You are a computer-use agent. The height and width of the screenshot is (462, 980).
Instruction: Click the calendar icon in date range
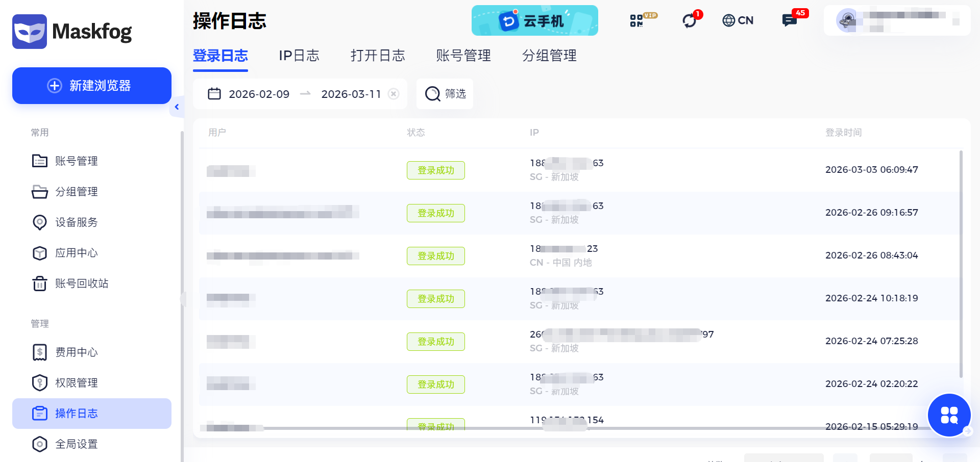tap(214, 94)
